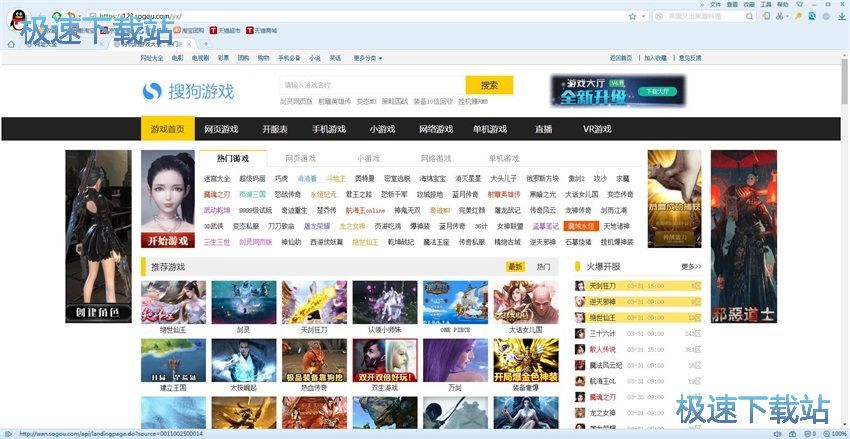Select 游戏首页 in the nav bar
850x439 pixels.
click(168, 129)
